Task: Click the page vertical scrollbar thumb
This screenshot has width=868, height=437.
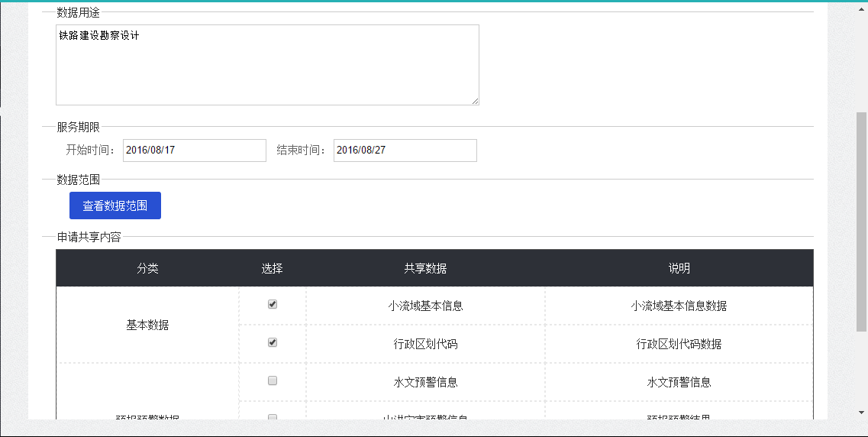Action: point(861,222)
